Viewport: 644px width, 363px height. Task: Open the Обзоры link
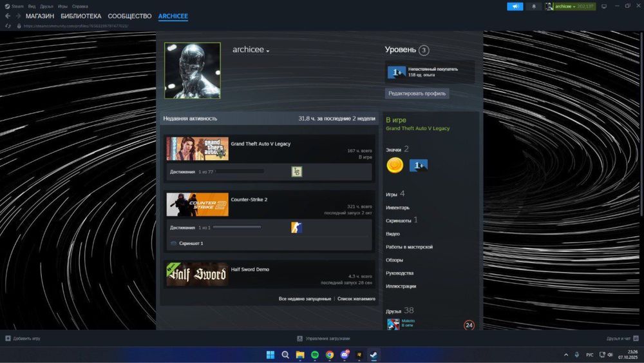394,260
